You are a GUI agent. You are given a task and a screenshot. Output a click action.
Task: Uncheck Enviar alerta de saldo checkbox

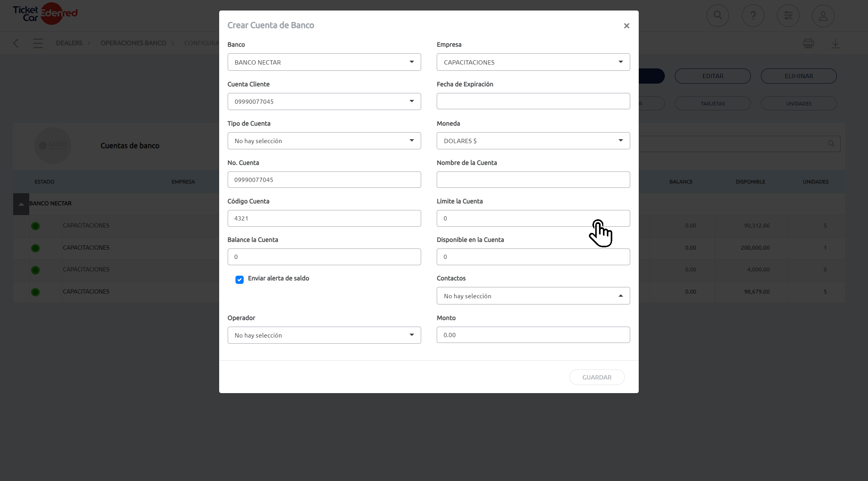pos(239,280)
